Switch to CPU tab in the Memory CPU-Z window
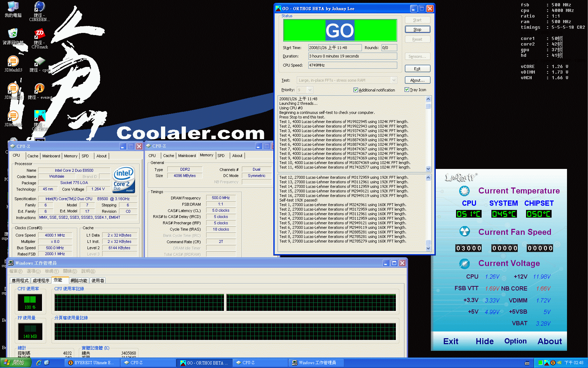This screenshot has height=368, width=588. click(152, 156)
